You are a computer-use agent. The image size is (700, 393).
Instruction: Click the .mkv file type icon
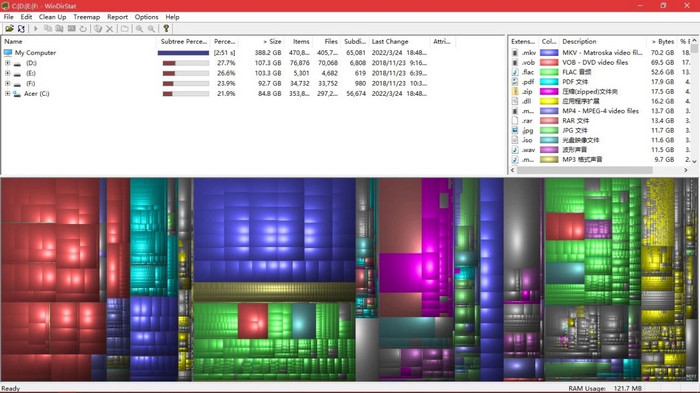click(515, 53)
